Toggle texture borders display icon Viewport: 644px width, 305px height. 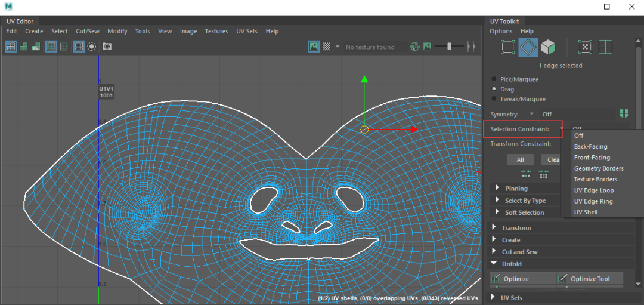click(x=51, y=47)
